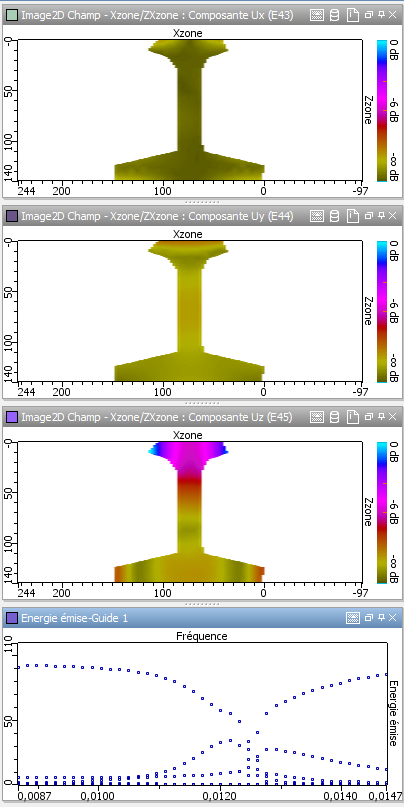
Task: Open info document icon in Ux panel
Action: coord(353,15)
